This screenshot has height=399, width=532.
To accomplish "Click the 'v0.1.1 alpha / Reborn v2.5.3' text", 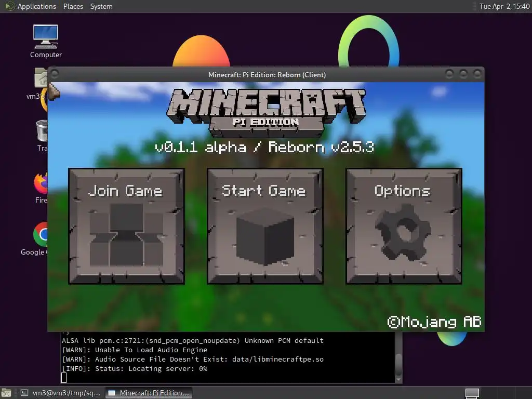I will (x=264, y=148).
